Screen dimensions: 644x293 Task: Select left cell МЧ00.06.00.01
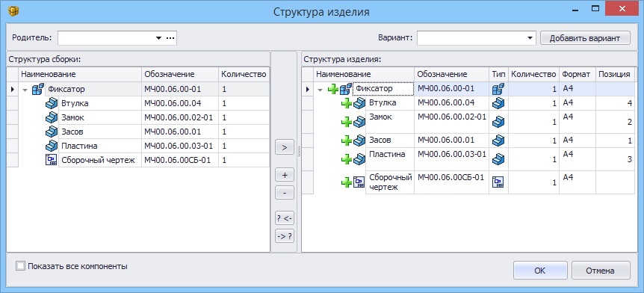click(180, 132)
